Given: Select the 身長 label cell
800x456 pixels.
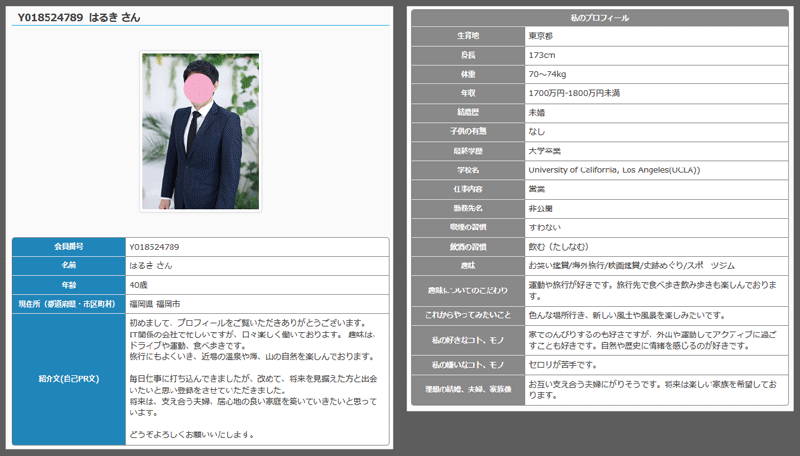Looking at the screenshot, I should (468, 55).
